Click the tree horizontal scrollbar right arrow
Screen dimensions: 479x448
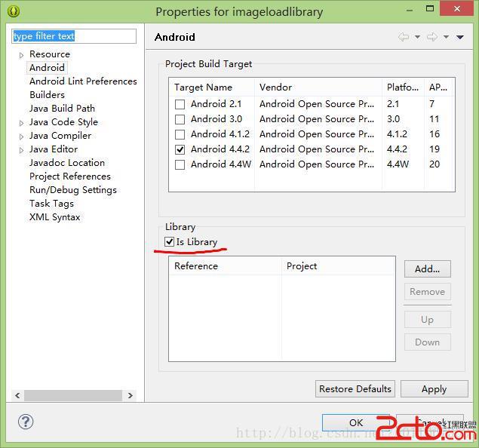click(130, 395)
